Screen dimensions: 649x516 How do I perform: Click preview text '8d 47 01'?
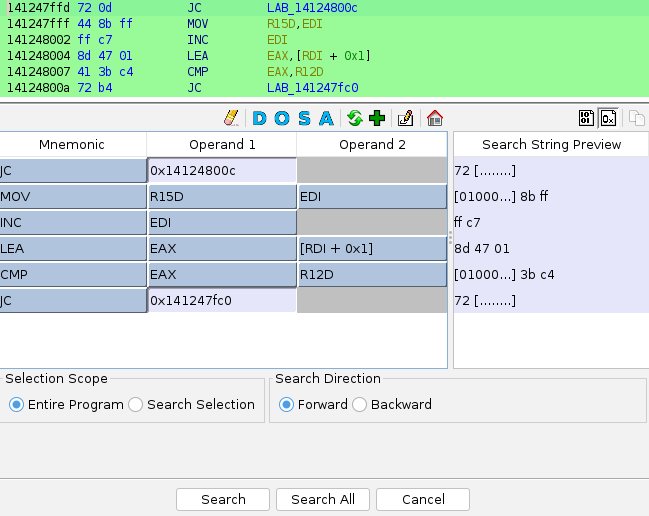pyautogui.click(x=482, y=249)
